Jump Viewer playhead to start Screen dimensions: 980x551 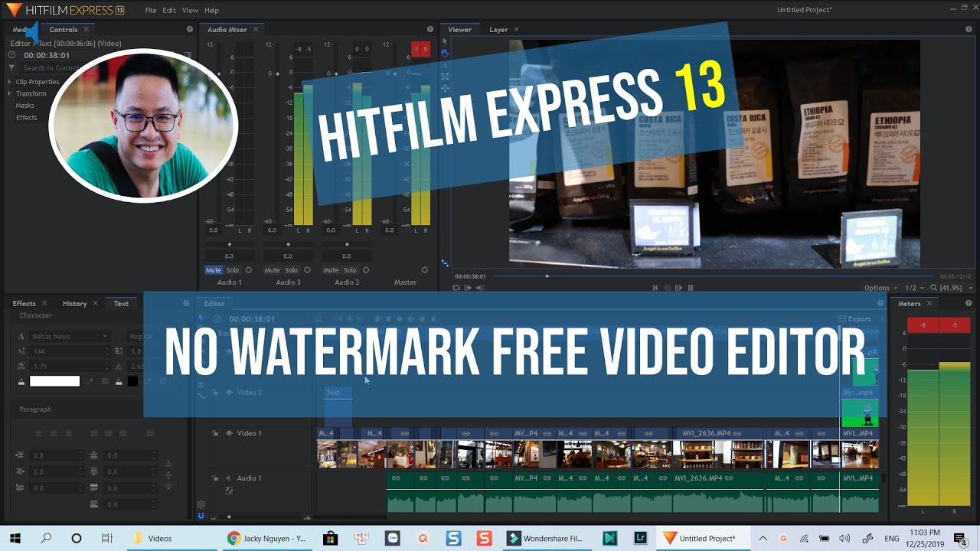click(x=655, y=288)
